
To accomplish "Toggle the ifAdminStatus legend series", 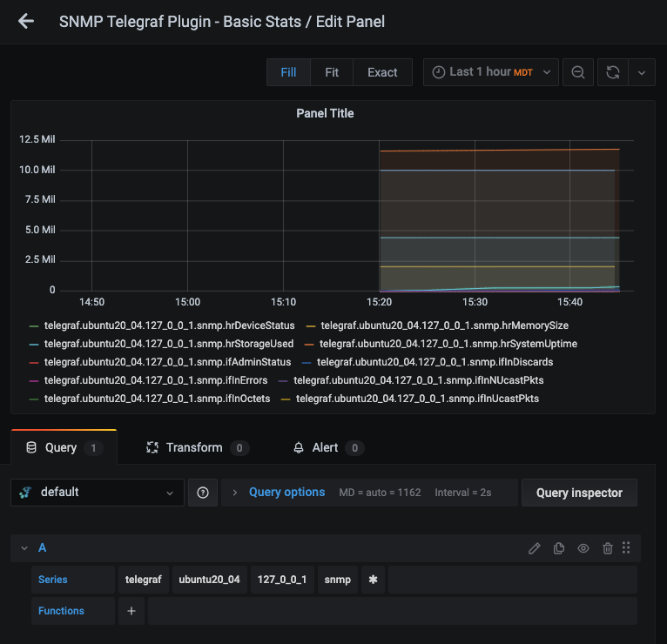I will click(167, 362).
